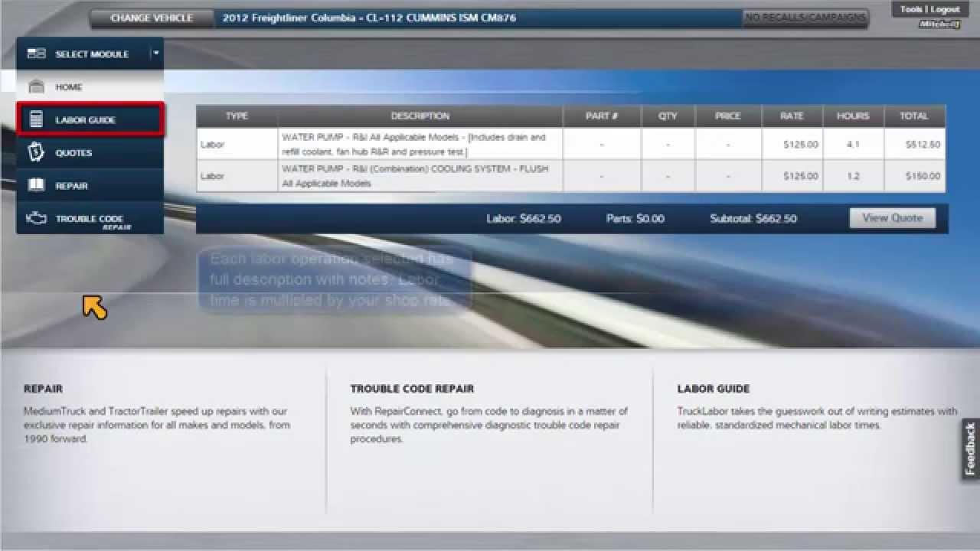The image size is (980, 551).
Task: Click the No Recalls/Campaigns indicator
Action: click(805, 18)
